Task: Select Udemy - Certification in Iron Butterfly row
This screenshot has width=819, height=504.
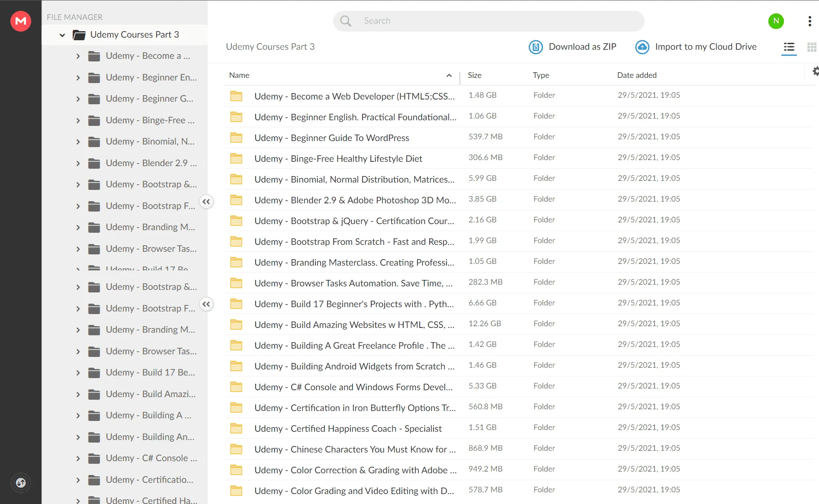Action: [x=519, y=407]
